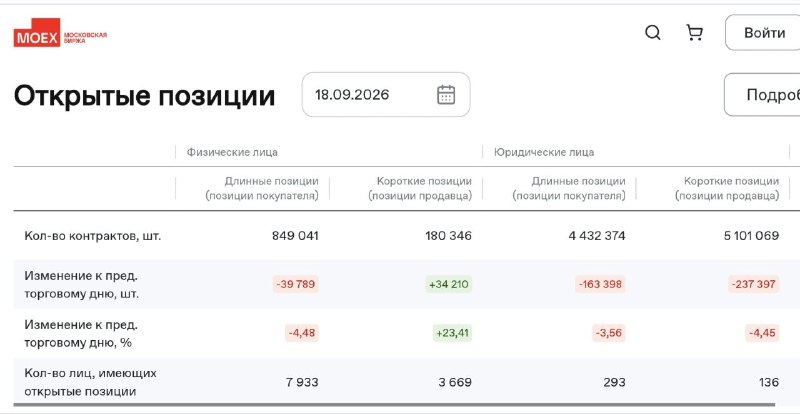Open the MOEX logo home link

(60, 33)
